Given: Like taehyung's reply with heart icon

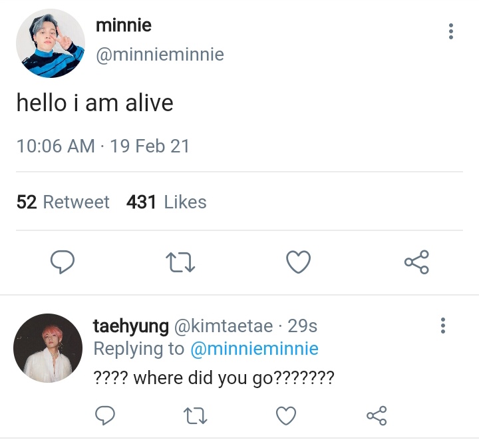Looking at the screenshot, I should (x=286, y=415).
